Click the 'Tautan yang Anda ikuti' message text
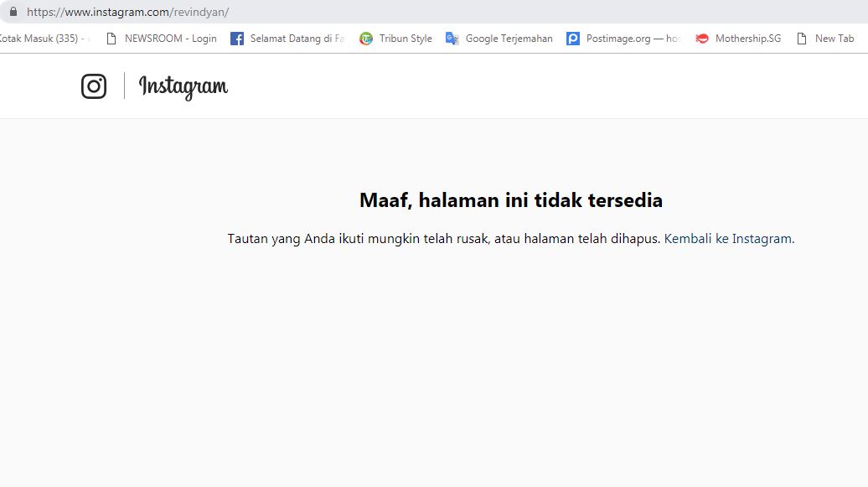 (x=444, y=239)
